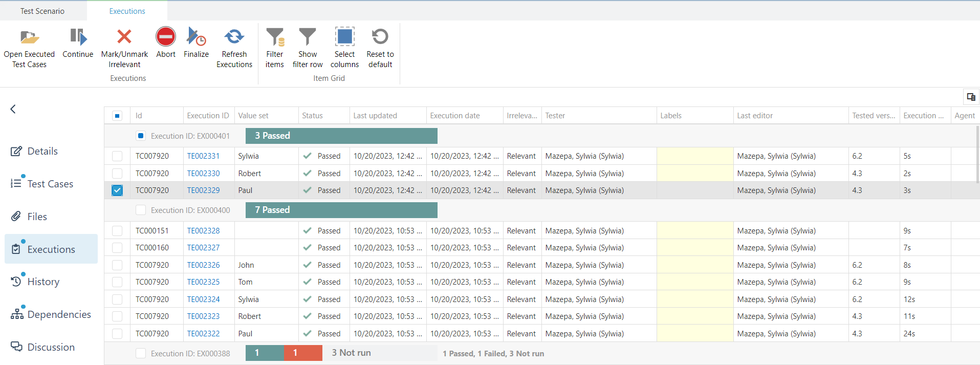The width and height of the screenshot is (980, 365).
Task: Open Select columns chooser
Action: click(x=344, y=37)
